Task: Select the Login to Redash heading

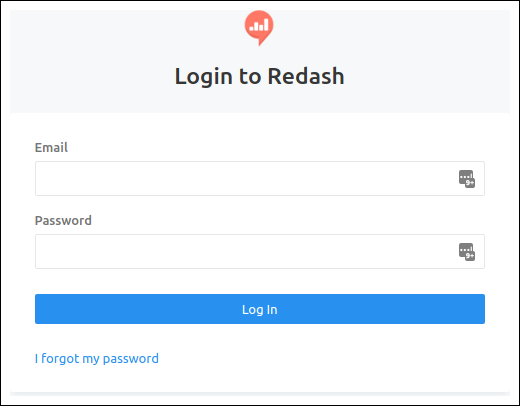Action: pos(259,76)
